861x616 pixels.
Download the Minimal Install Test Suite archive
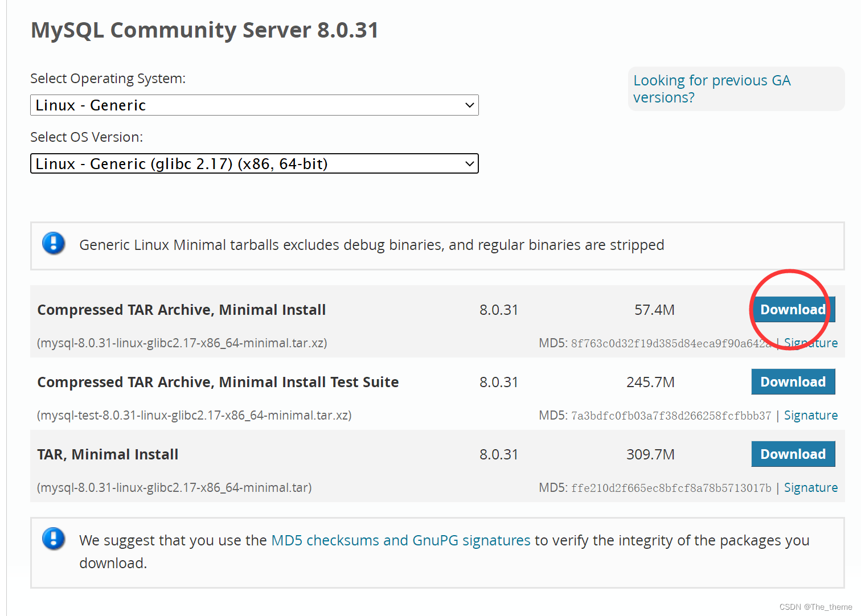point(793,382)
